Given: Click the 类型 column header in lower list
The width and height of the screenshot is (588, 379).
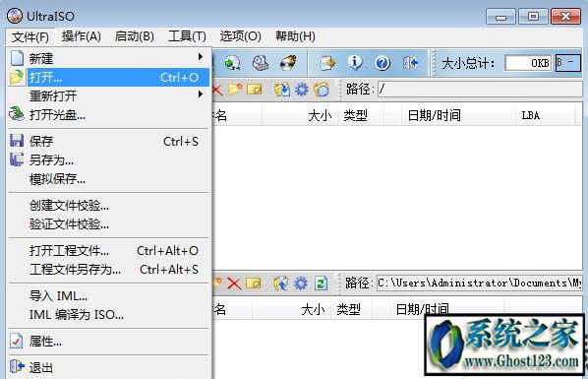Looking at the screenshot, I should (352, 309).
